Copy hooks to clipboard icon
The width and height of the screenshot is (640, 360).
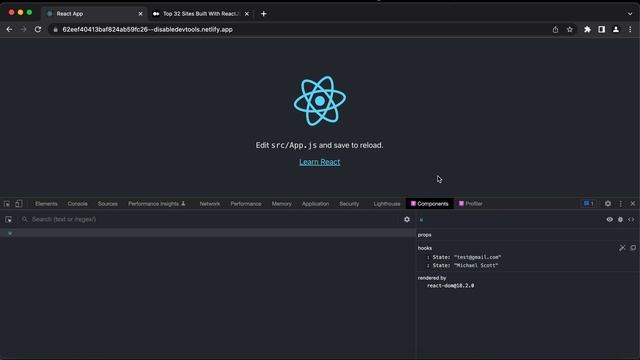click(x=633, y=248)
